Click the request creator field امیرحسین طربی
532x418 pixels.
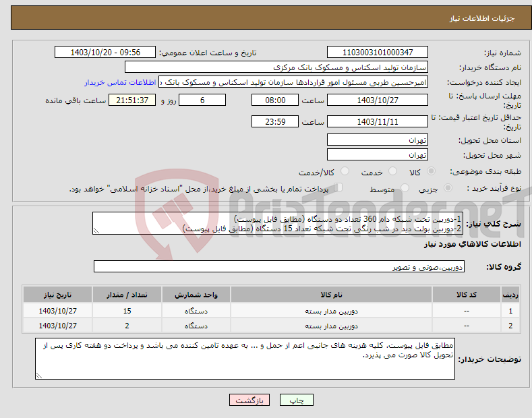pyautogui.click(x=293, y=82)
